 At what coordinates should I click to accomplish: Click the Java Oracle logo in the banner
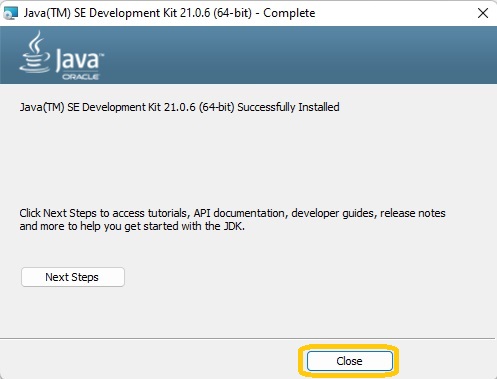click(62, 55)
